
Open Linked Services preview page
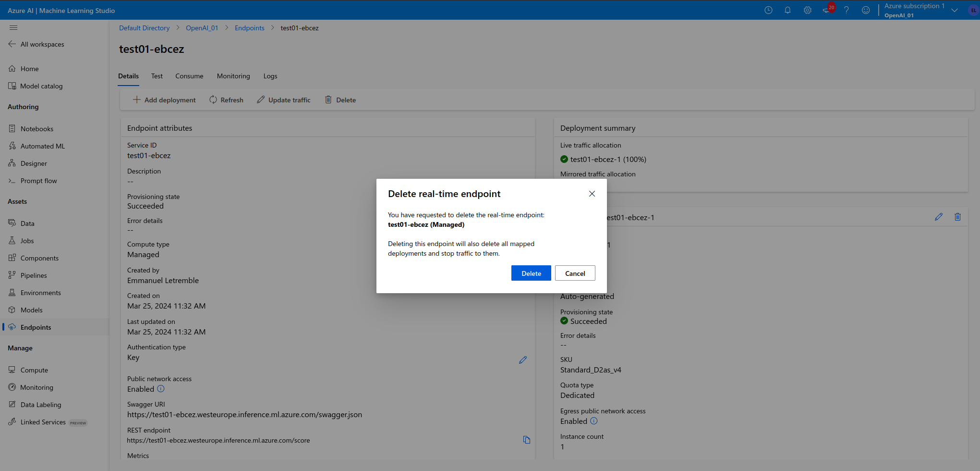47,422
